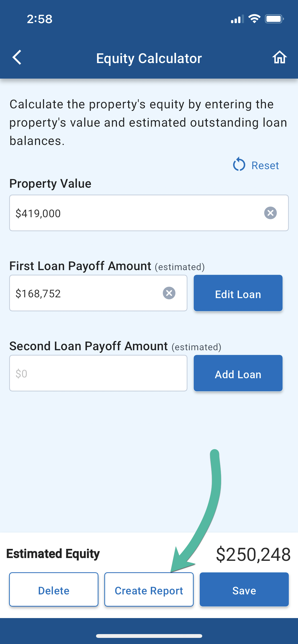
Task: Clear the Property Value field
Action: [x=270, y=213]
